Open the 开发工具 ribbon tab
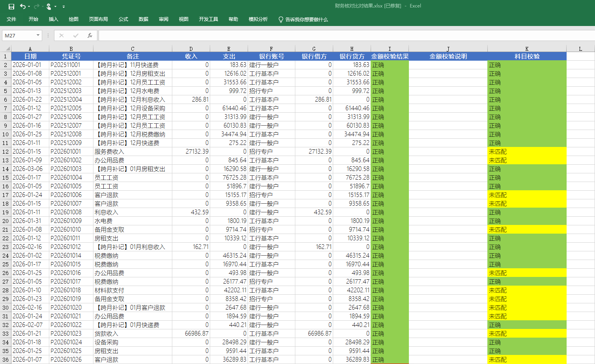The width and height of the screenshot is (595, 364). [208, 19]
